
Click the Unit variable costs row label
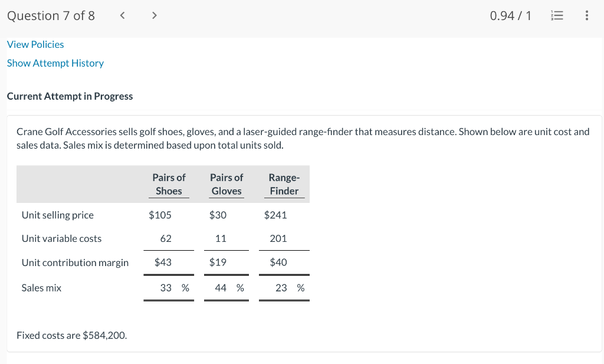tap(61, 238)
